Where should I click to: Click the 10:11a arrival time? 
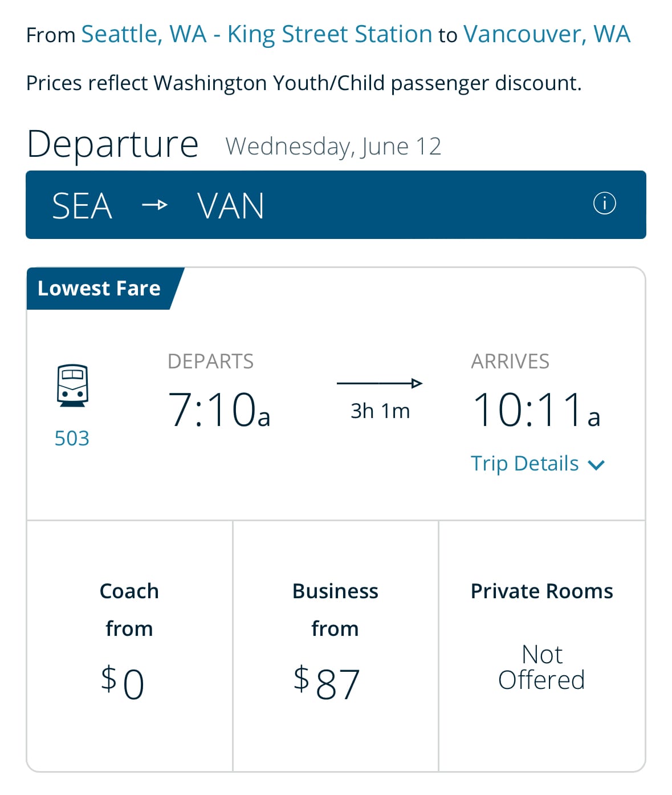(x=536, y=409)
